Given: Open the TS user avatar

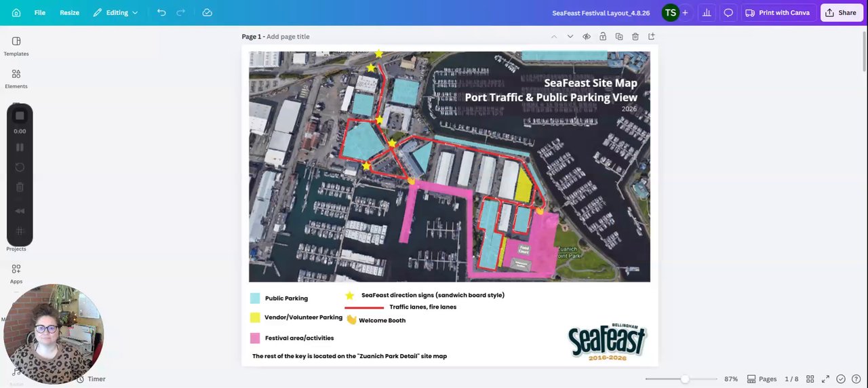Looking at the screenshot, I should [x=670, y=13].
